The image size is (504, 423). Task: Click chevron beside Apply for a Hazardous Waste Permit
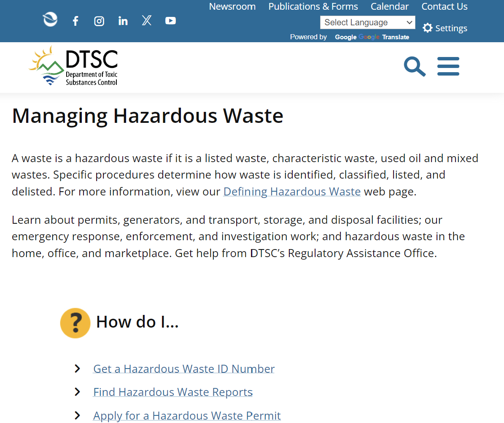click(78, 415)
